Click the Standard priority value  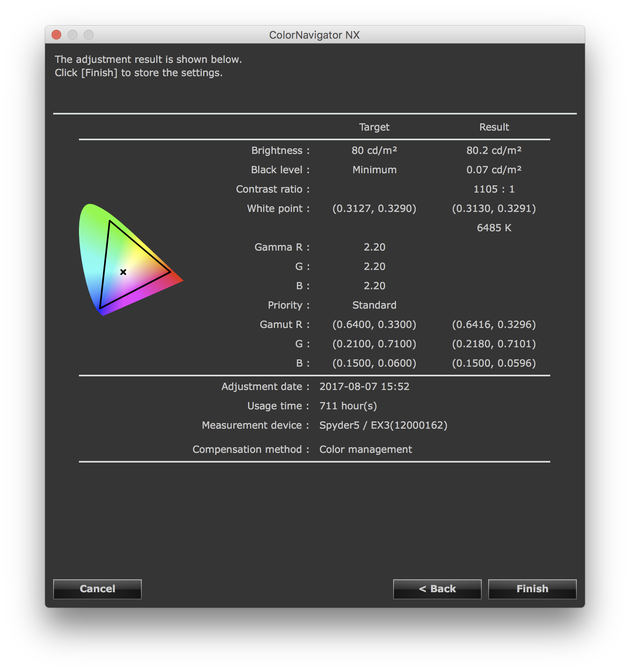click(x=374, y=305)
